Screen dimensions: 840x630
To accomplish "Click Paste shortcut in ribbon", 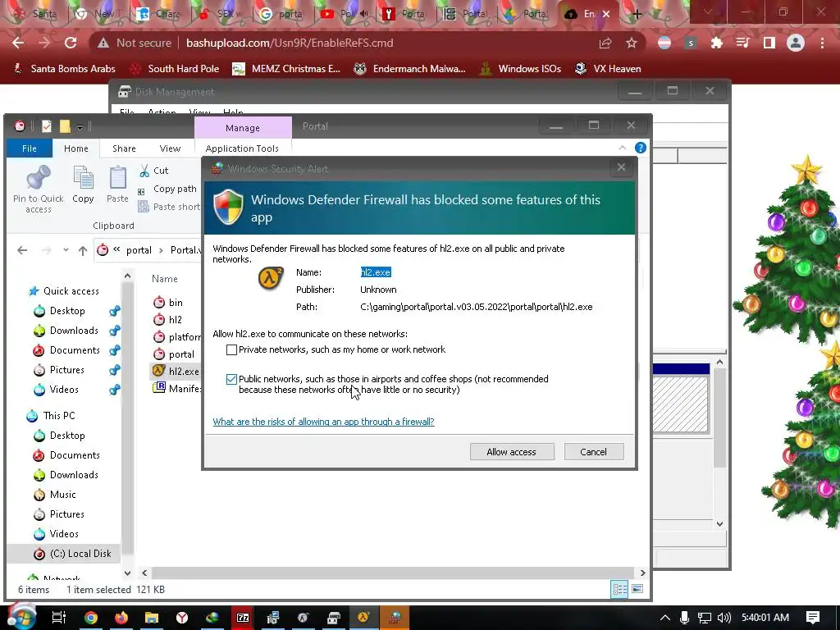I will pyautogui.click(x=169, y=207).
